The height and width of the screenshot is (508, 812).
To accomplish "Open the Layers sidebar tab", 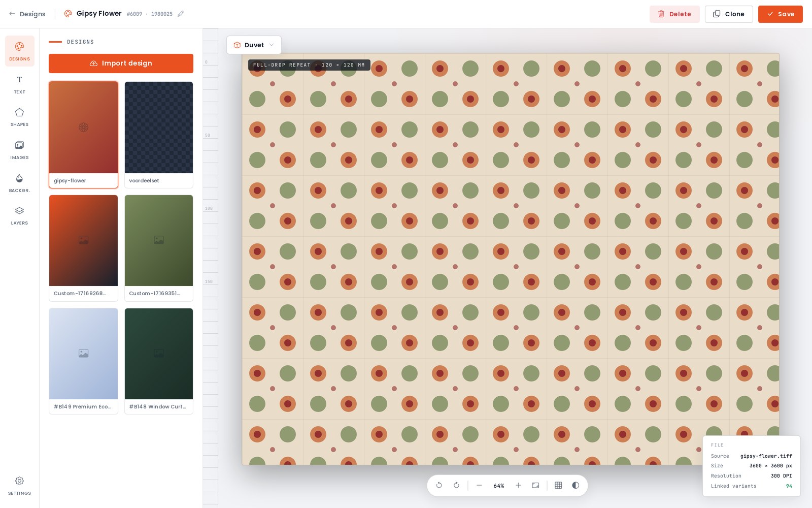I will tap(20, 215).
